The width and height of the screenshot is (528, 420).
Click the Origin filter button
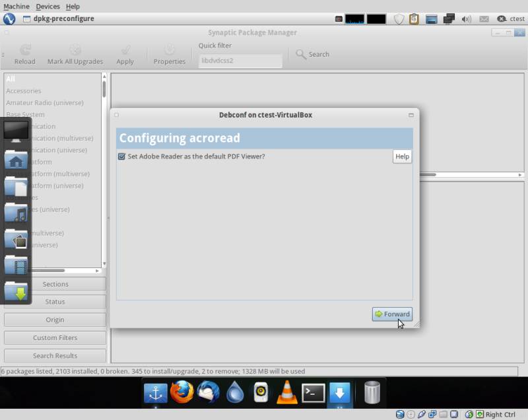coord(55,320)
